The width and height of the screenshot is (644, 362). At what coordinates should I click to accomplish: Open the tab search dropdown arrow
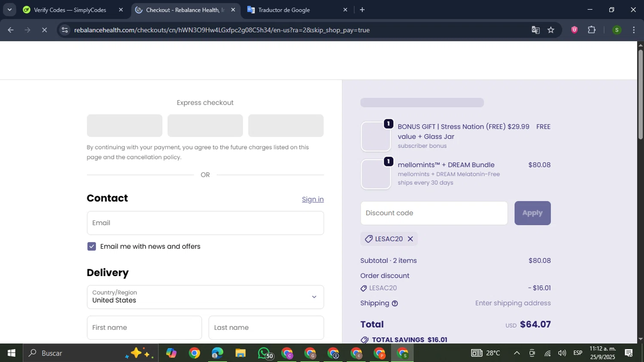[9, 10]
